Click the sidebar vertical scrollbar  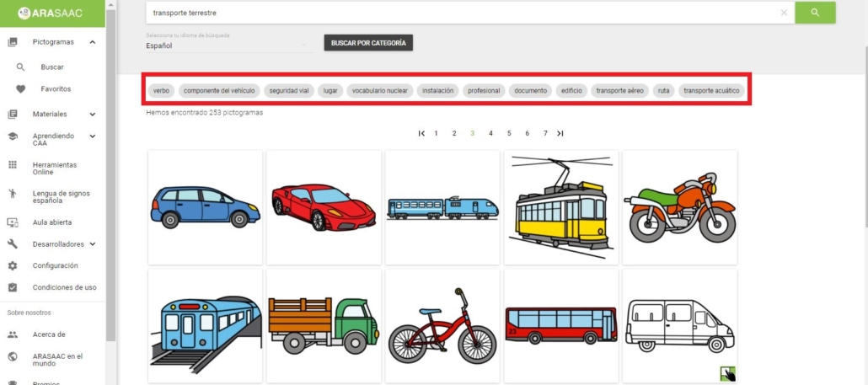pos(110,174)
